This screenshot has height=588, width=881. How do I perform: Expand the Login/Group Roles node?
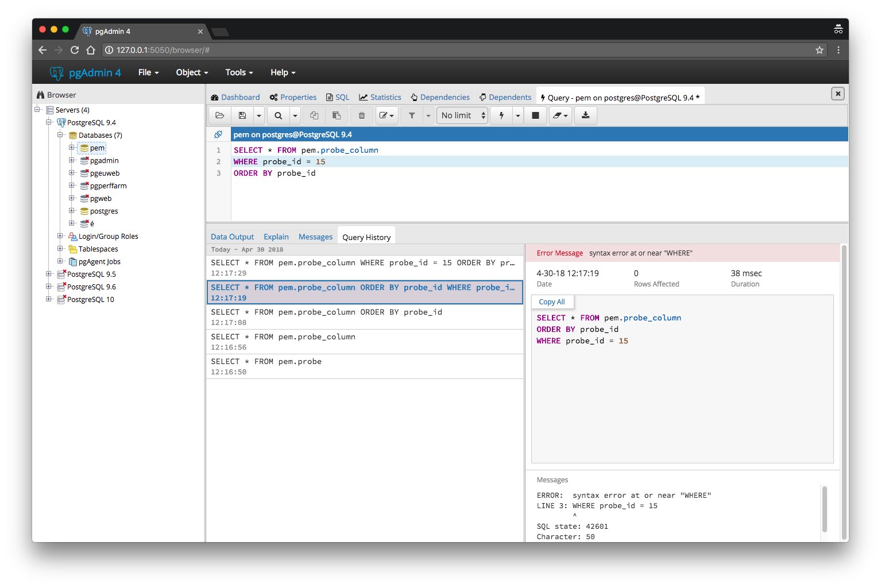click(x=60, y=235)
